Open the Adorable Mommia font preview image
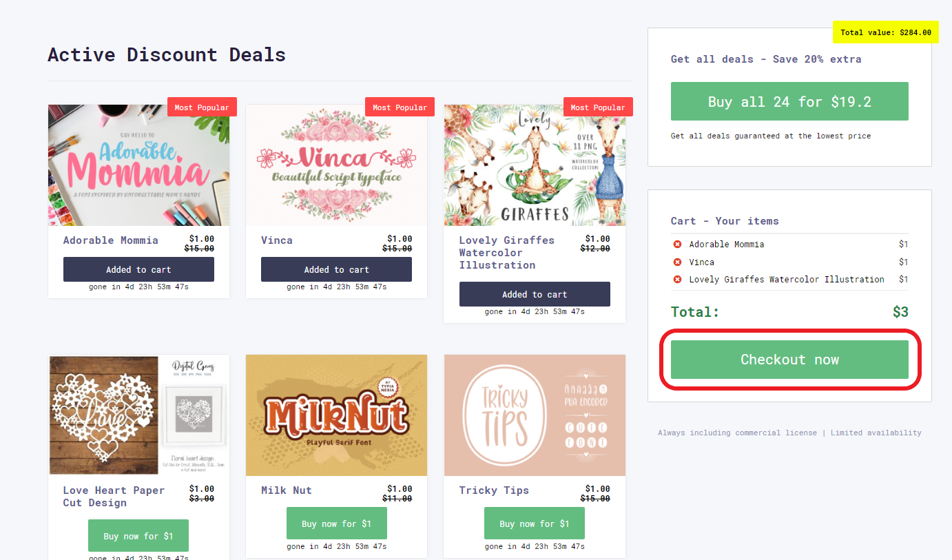 coord(138,165)
